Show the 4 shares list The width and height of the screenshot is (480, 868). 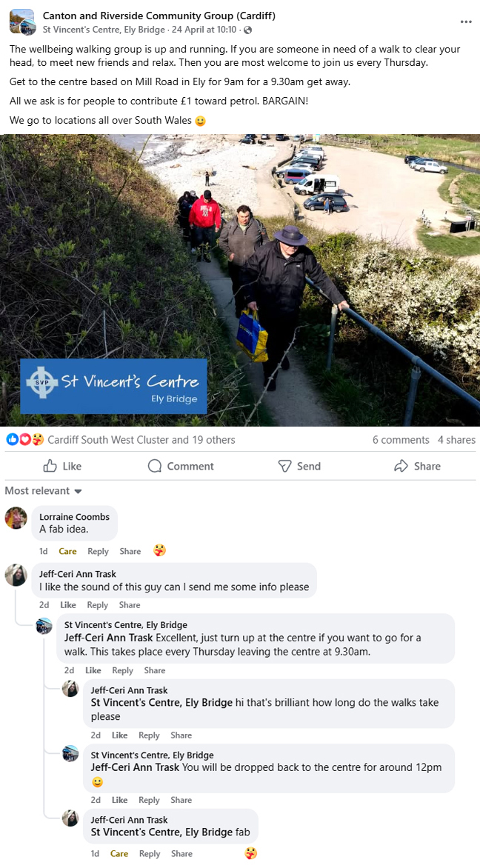[x=456, y=439]
